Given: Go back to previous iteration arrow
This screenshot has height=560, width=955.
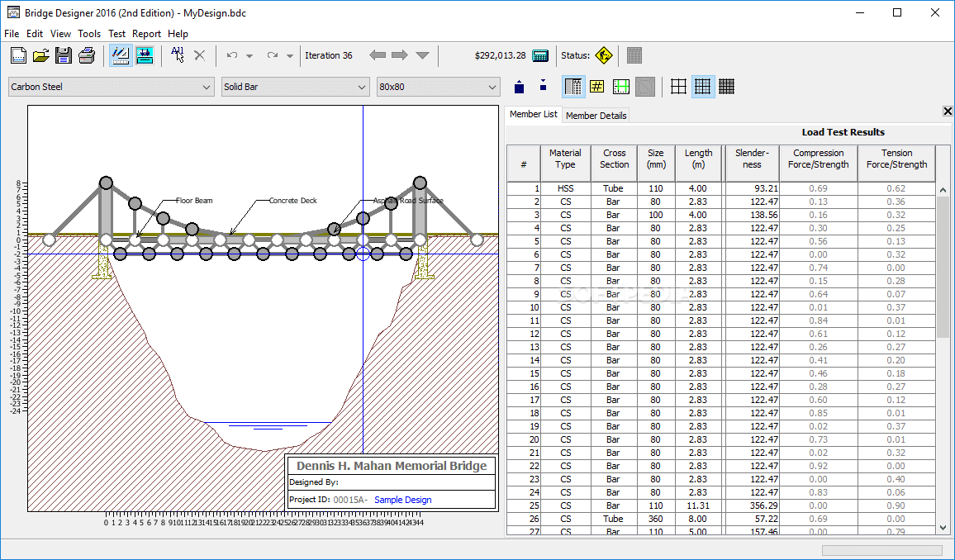Looking at the screenshot, I should [x=378, y=55].
